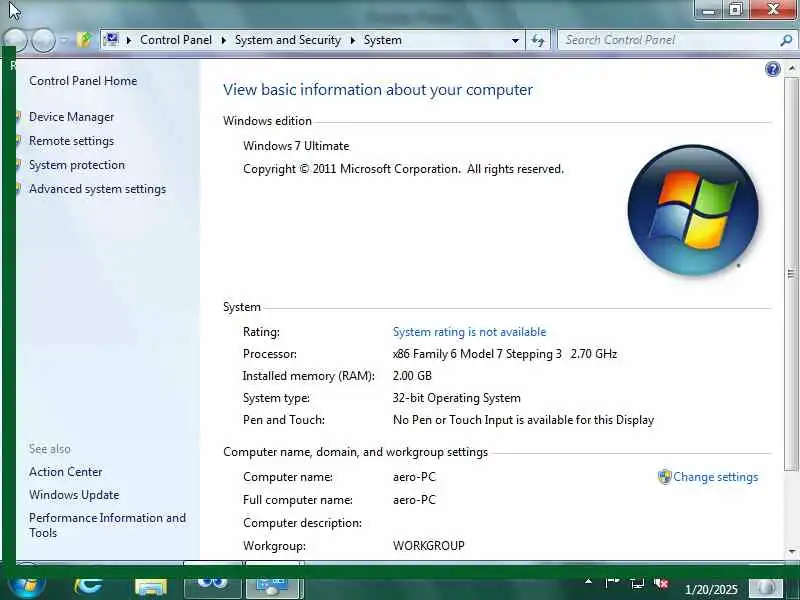Refresh the address bar view
The height and width of the screenshot is (600, 800).
[538, 40]
